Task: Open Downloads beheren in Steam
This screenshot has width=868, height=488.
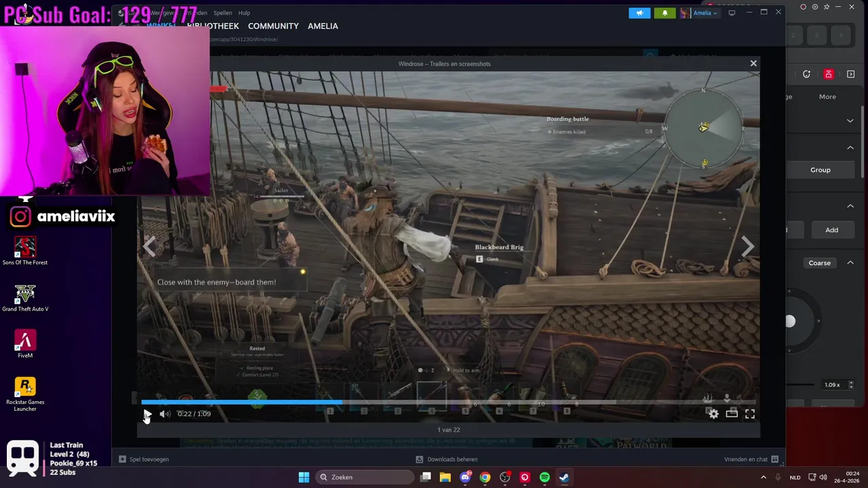Action: click(448, 459)
